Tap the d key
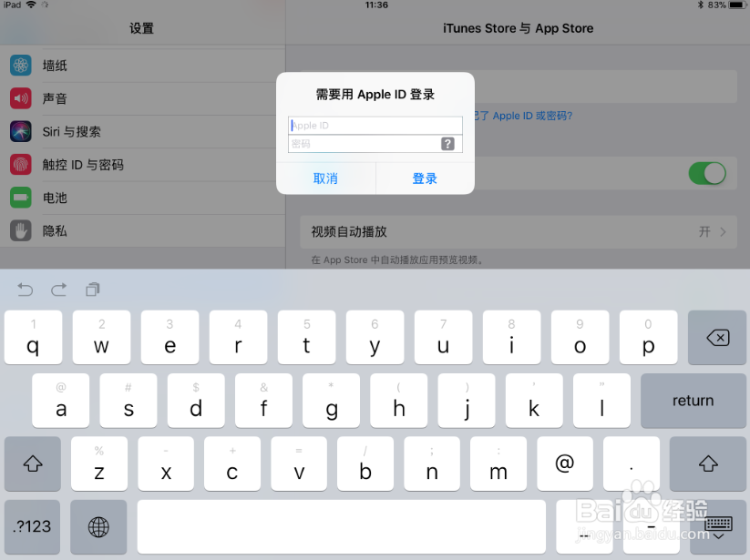 point(196,401)
